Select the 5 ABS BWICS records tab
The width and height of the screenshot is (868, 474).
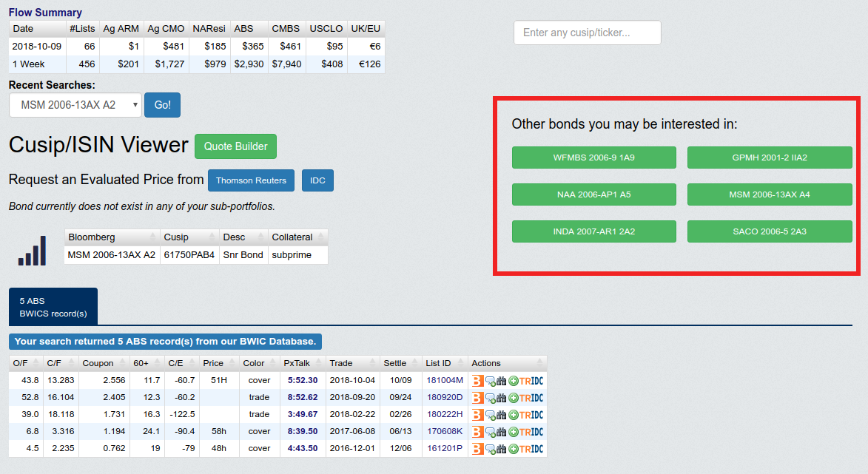point(53,307)
